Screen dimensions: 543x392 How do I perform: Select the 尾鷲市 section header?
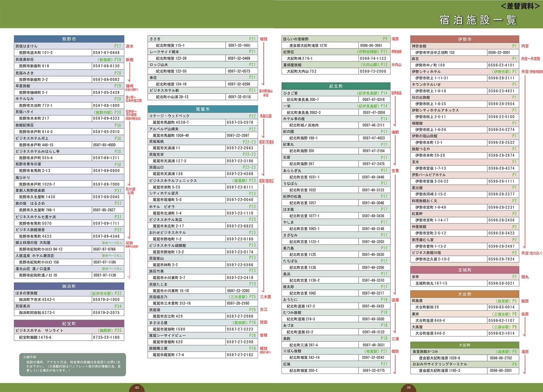tap(203, 109)
